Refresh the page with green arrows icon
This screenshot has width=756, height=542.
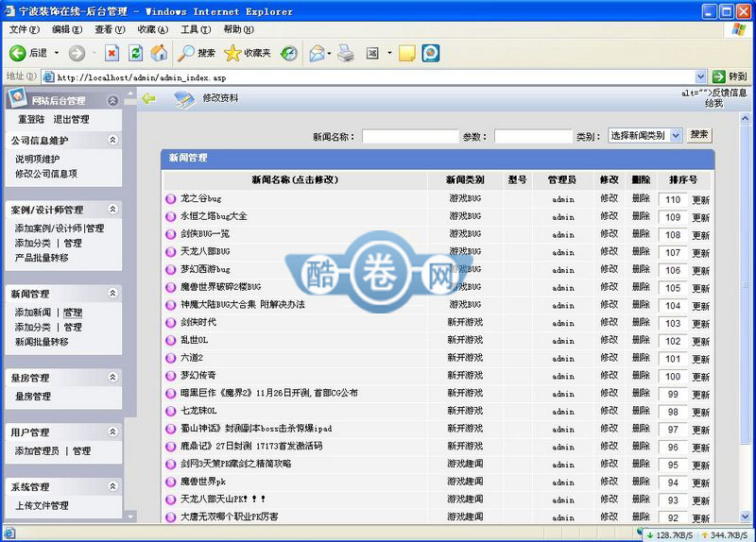tap(135, 53)
